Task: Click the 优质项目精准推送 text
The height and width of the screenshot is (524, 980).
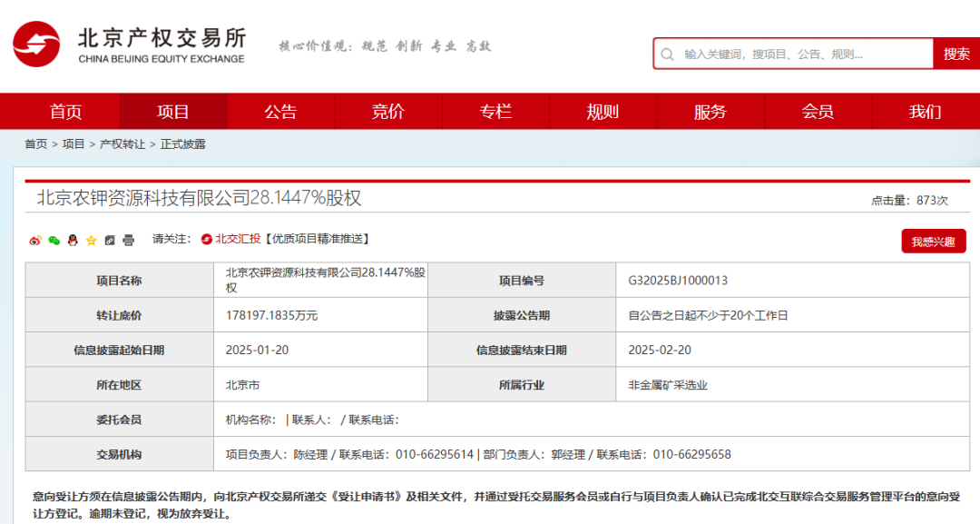Action: point(317,239)
